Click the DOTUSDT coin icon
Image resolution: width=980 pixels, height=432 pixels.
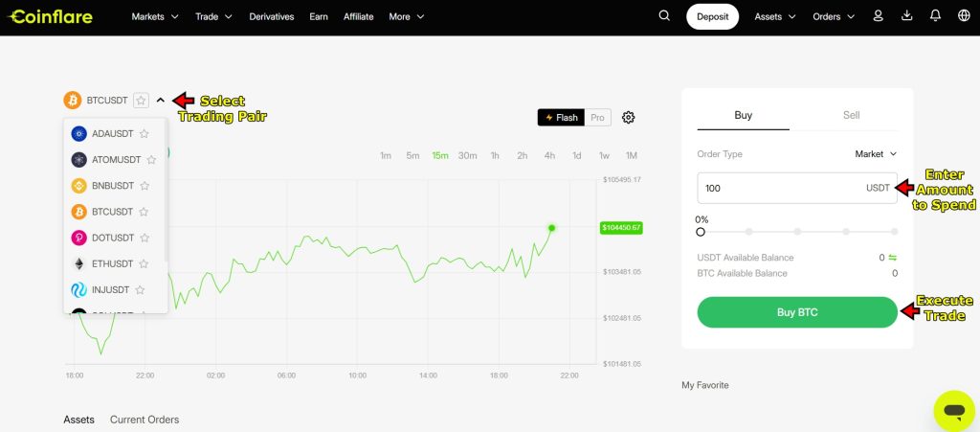(x=78, y=238)
